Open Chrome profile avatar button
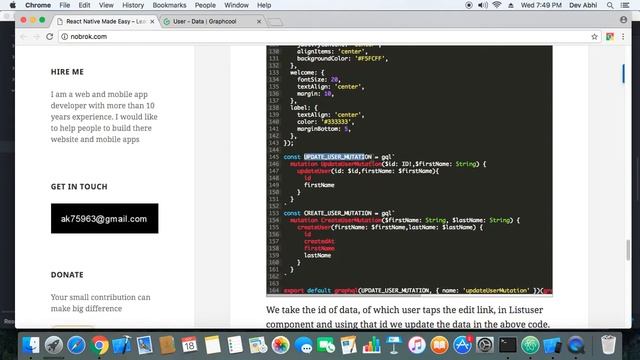The width and height of the screenshot is (640, 360). (x=623, y=20)
